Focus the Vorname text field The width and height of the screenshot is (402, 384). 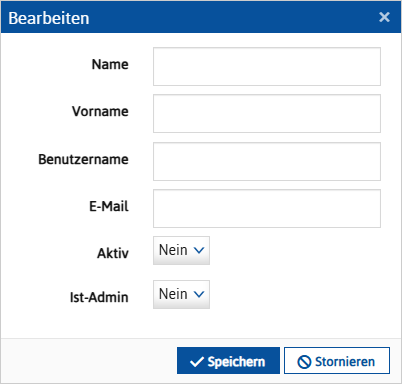click(267, 114)
